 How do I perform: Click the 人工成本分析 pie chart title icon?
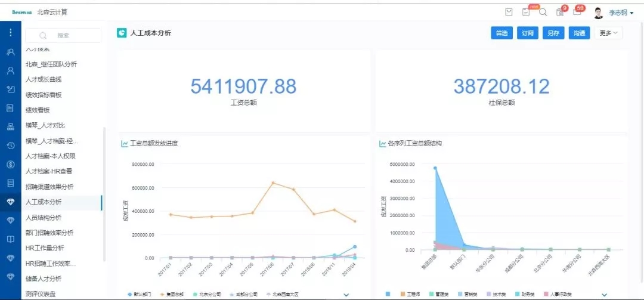click(x=122, y=33)
